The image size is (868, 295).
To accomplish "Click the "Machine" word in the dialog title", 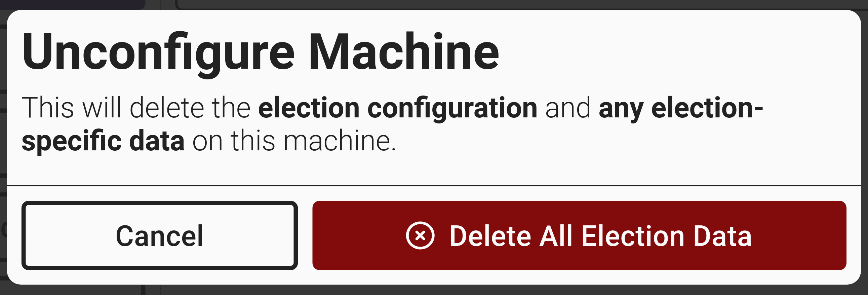I will coord(403,52).
